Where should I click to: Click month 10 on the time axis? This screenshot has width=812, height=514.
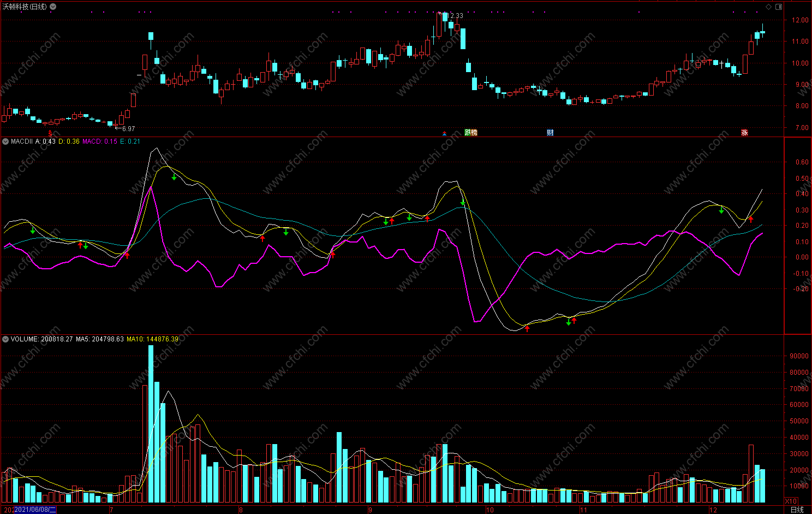click(489, 510)
